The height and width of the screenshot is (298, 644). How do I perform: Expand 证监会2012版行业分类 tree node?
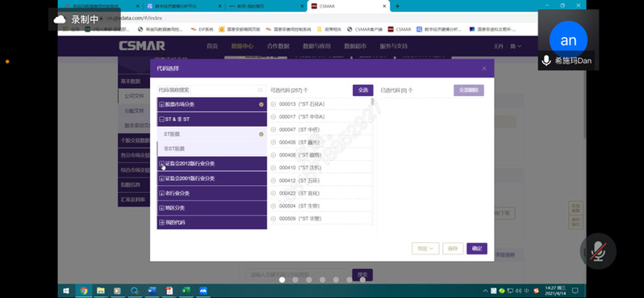[161, 164]
